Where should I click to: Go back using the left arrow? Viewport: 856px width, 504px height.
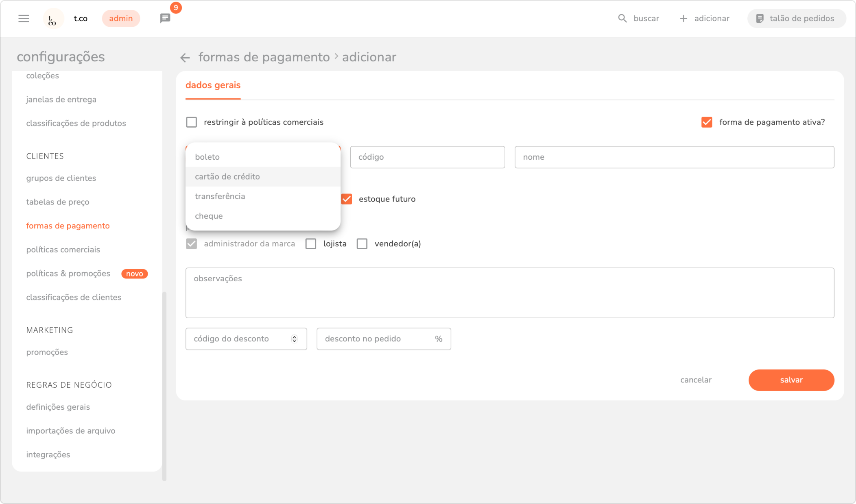click(x=185, y=58)
